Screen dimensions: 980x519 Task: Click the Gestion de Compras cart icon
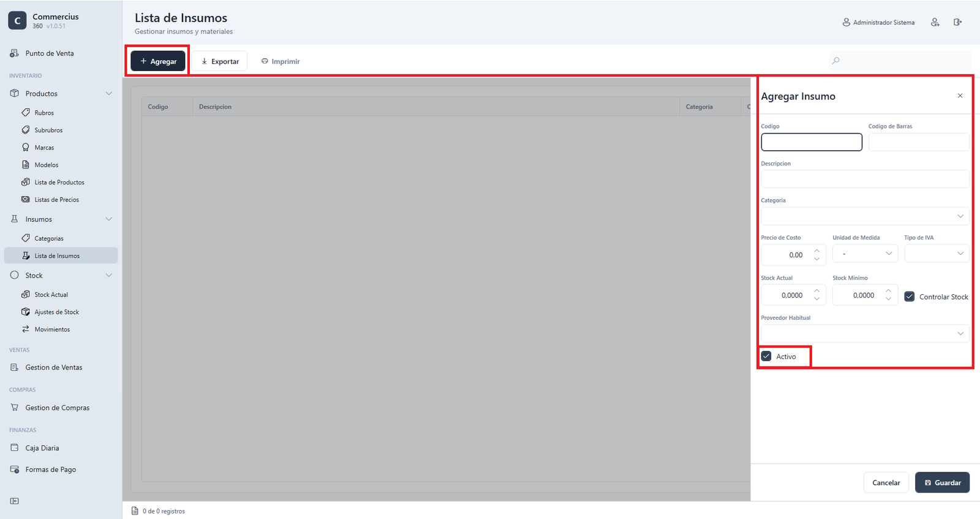(14, 407)
